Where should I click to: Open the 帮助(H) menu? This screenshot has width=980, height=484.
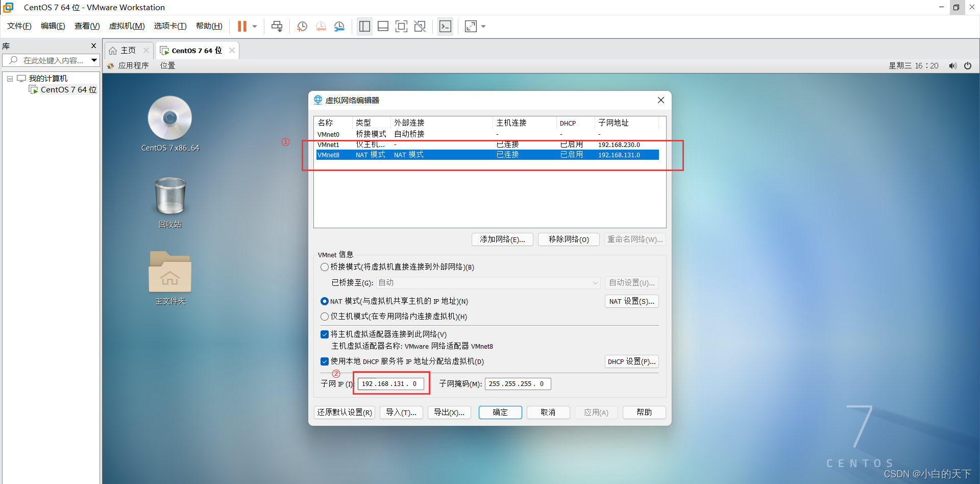point(209,26)
